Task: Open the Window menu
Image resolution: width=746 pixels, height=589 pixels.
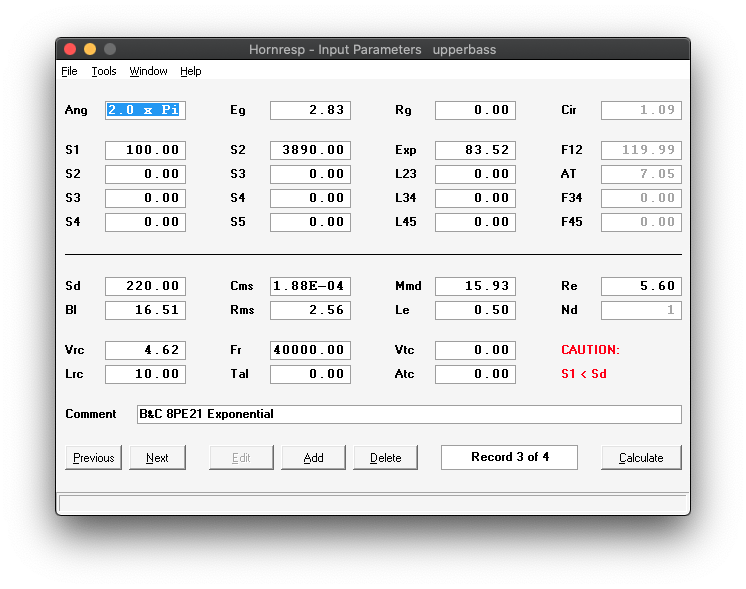Action: coord(148,71)
